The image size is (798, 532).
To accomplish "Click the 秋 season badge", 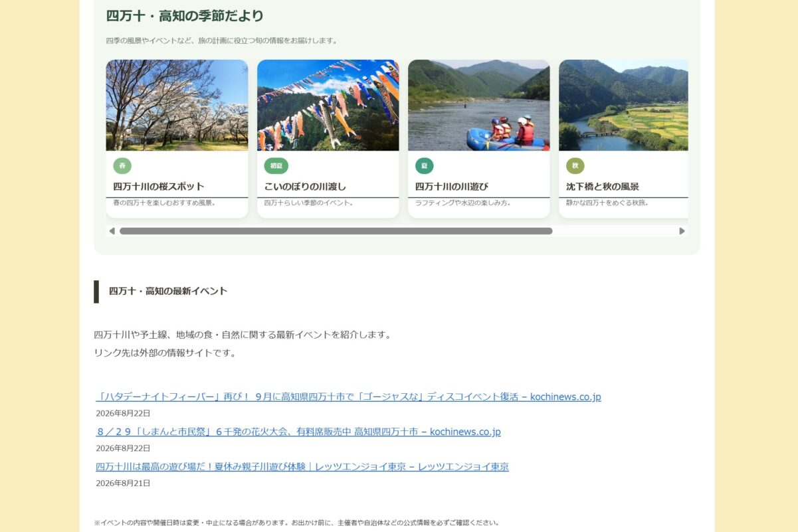I will (x=575, y=165).
